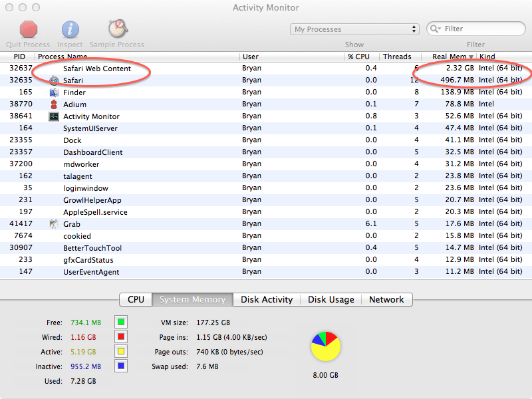Viewport: 532px width, 399px height.
Task: Click the magnifier icon in Filter field
Action: coord(435,29)
